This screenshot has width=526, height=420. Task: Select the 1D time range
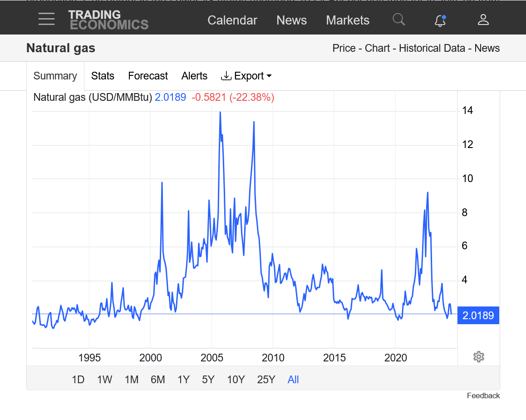[x=78, y=380]
